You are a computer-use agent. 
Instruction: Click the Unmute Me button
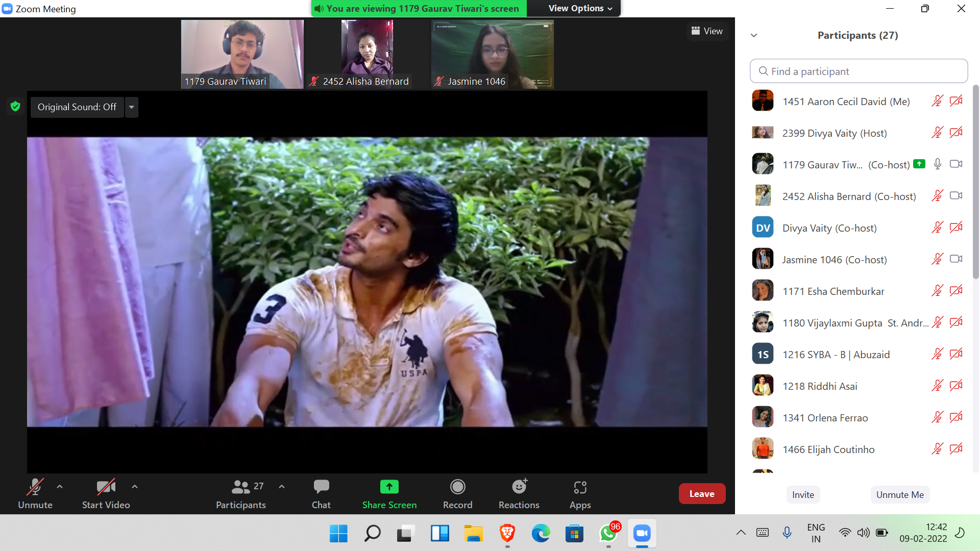(900, 494)
